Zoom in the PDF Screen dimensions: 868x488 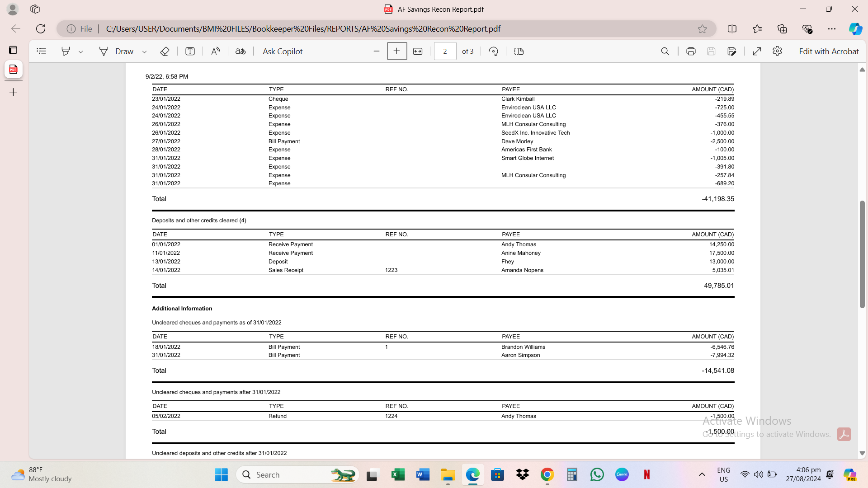pyautogui.click(x=397, y=51)
